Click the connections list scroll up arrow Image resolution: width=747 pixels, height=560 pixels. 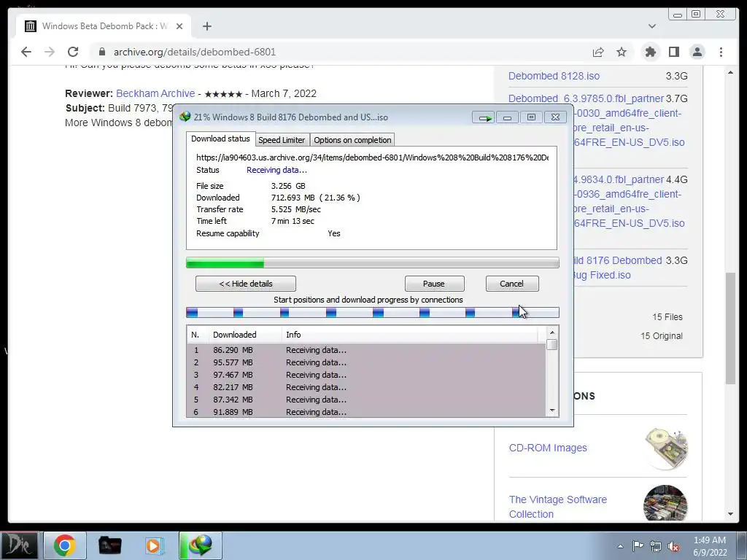pos(552,332)
